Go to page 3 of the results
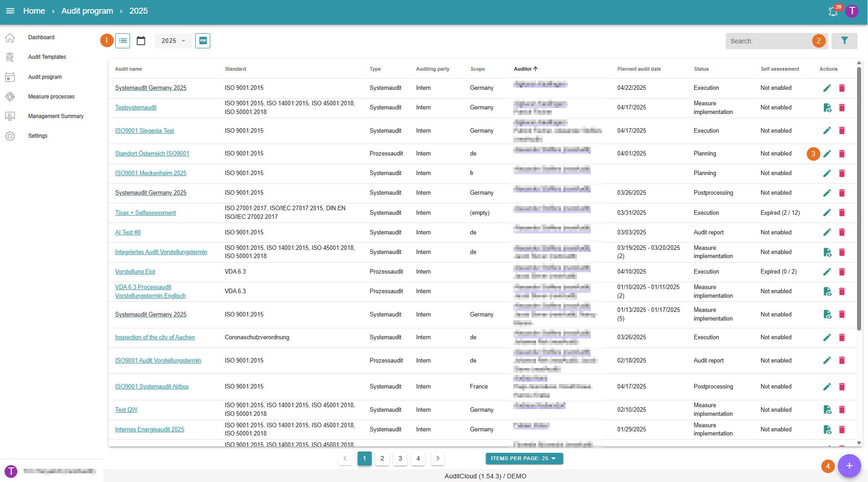This screenshot has width=868, height=482. pos(400,459)
